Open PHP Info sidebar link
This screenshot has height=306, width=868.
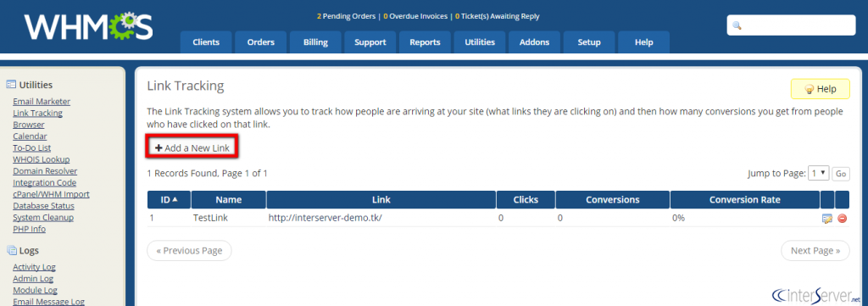30,229
